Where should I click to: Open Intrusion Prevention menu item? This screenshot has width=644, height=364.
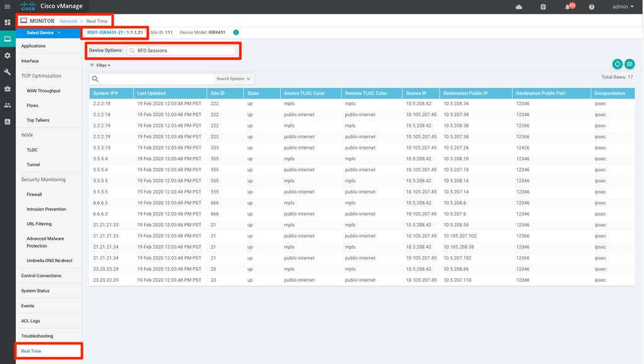coord(46,209)
